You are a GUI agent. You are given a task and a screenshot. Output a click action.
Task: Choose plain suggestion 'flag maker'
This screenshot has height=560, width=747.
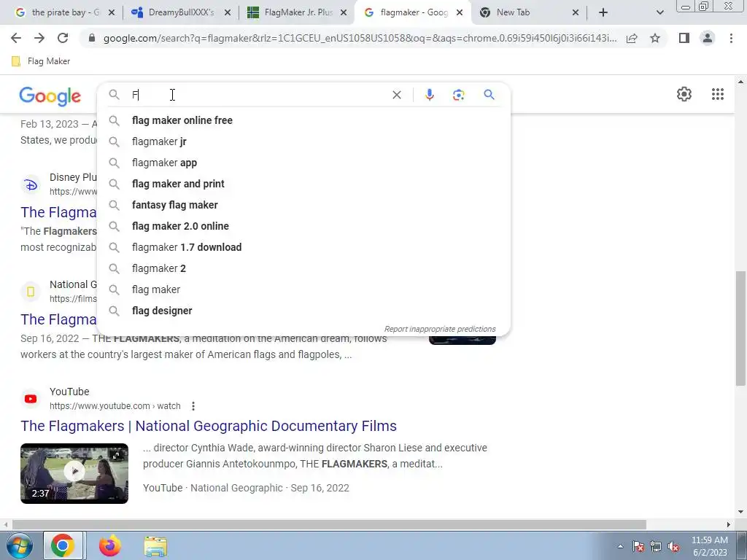tap(303, 289)
